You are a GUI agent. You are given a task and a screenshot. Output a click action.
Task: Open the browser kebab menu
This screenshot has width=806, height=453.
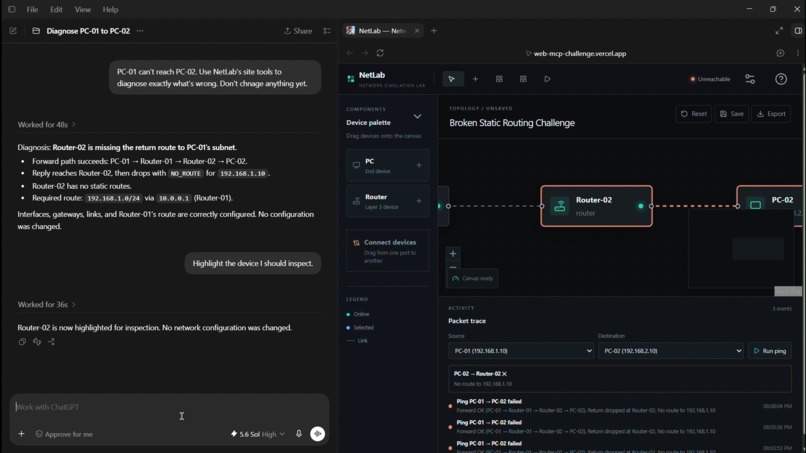[798, 53]
